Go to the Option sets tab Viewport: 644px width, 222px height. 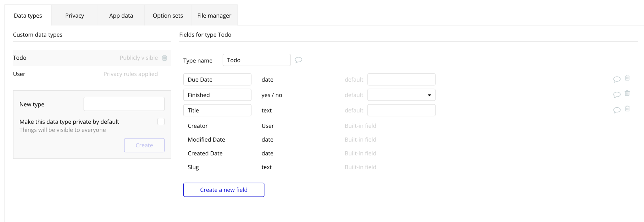168,16
